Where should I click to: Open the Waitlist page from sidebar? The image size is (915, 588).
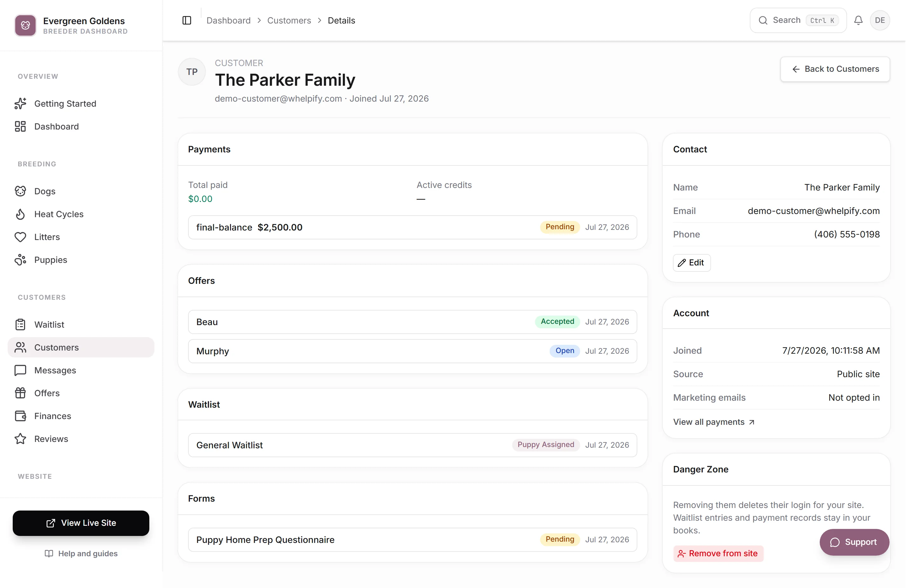coord(81,324)
